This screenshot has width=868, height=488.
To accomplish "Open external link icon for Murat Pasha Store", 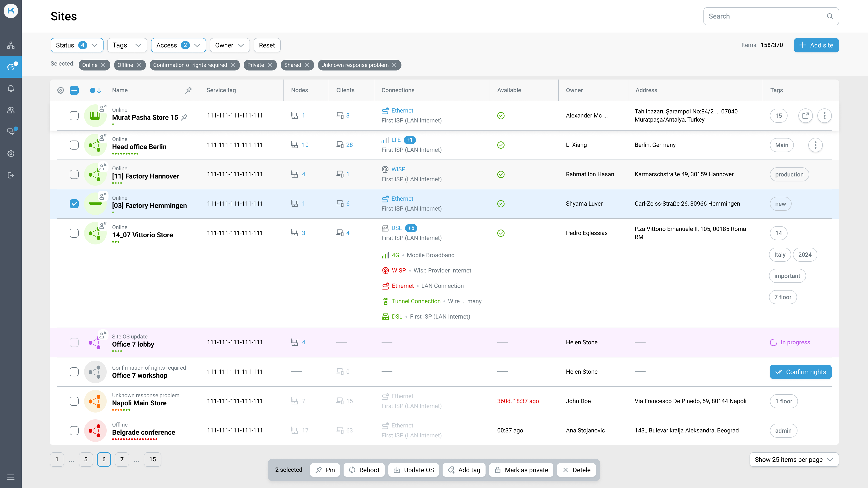I will tap(805, 115).
